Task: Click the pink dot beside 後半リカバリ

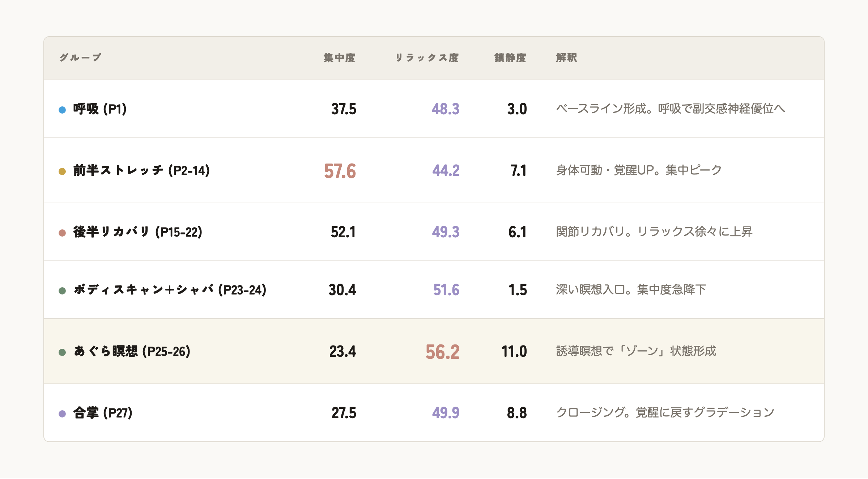Action: [x=62, y=233]
